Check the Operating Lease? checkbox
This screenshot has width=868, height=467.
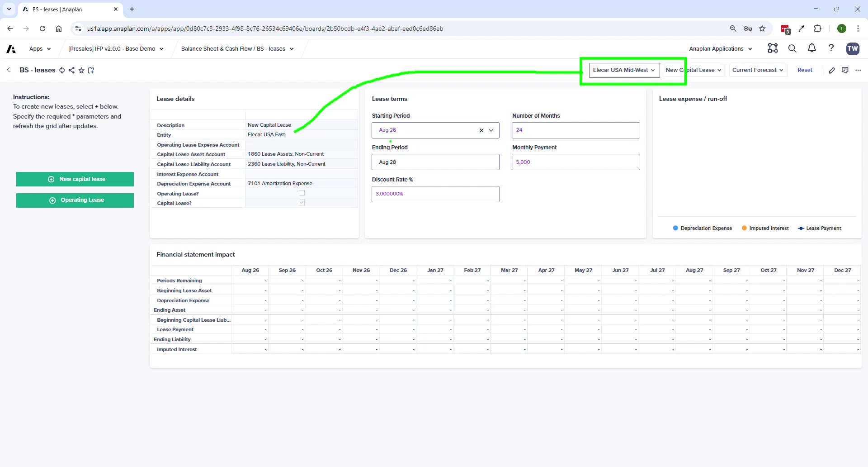302,193
